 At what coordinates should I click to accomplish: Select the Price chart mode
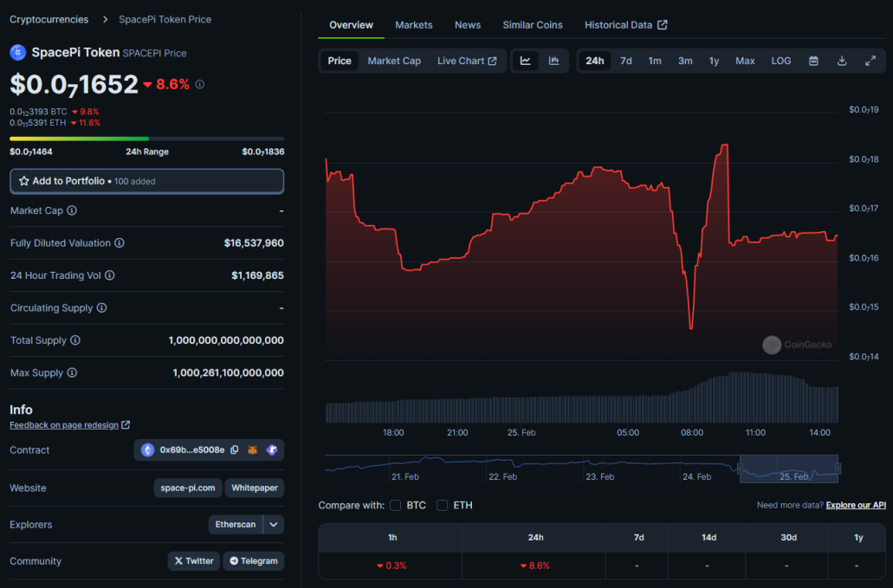coord(340,61)
